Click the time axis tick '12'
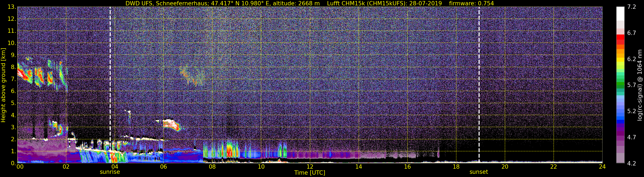Screen dimensions: 644x177 pyautogui.click(x=310, y=167)
